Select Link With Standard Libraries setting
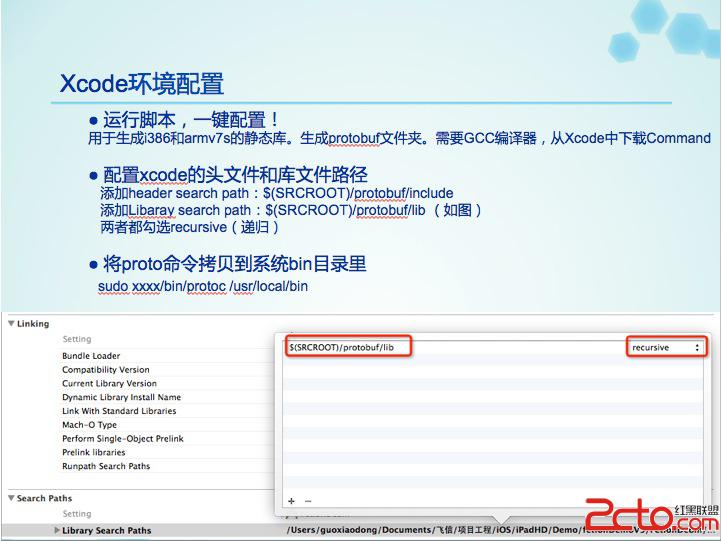This screenshot has width=722, height=541. click(x=119, y=411)
